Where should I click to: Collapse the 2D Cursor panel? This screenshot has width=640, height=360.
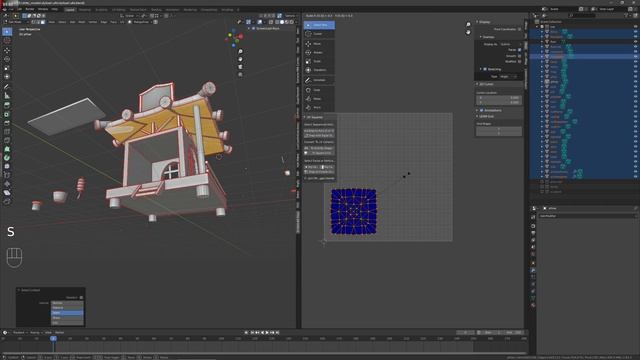tap(477, 84)
